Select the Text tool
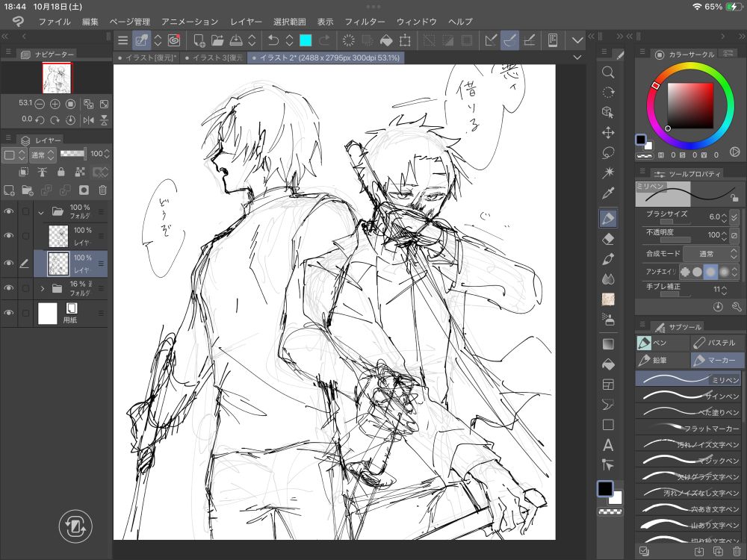Image resolution: width=747 pixels, height=560 pixels. 608,445
